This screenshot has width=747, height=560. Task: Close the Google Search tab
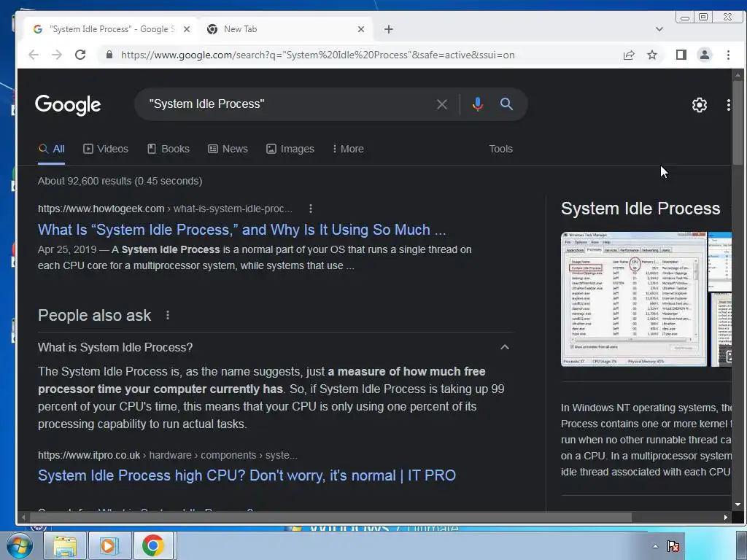pos(187,29)
